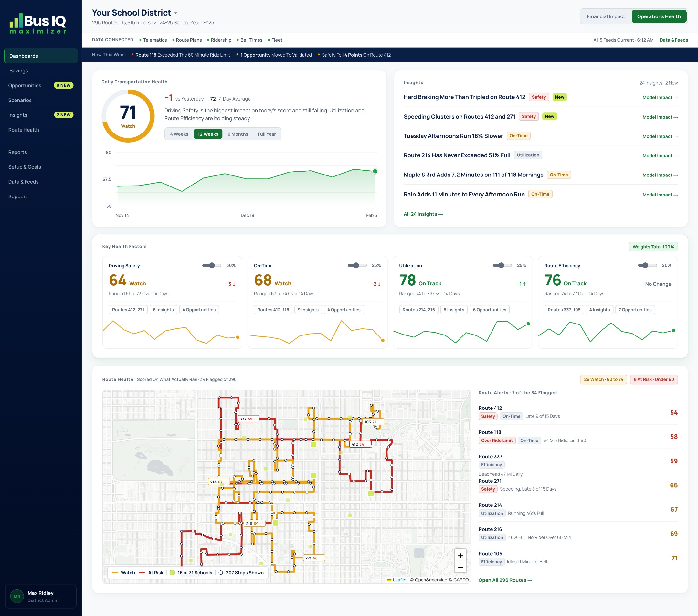Image resolution: width=698 pixels, height=616 pixels.
Task: Open Route Health in the sidebar
Action: click(41, 130)
